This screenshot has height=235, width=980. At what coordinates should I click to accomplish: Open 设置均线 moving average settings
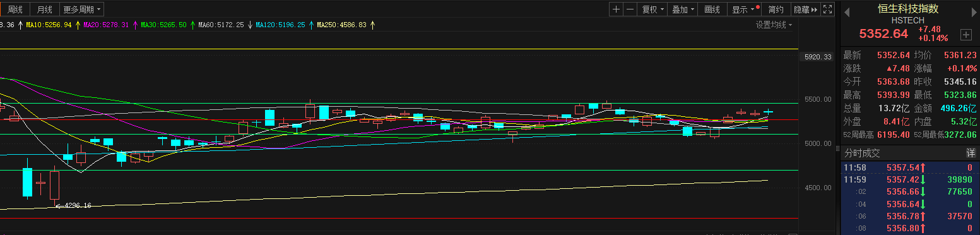(774, 25)
